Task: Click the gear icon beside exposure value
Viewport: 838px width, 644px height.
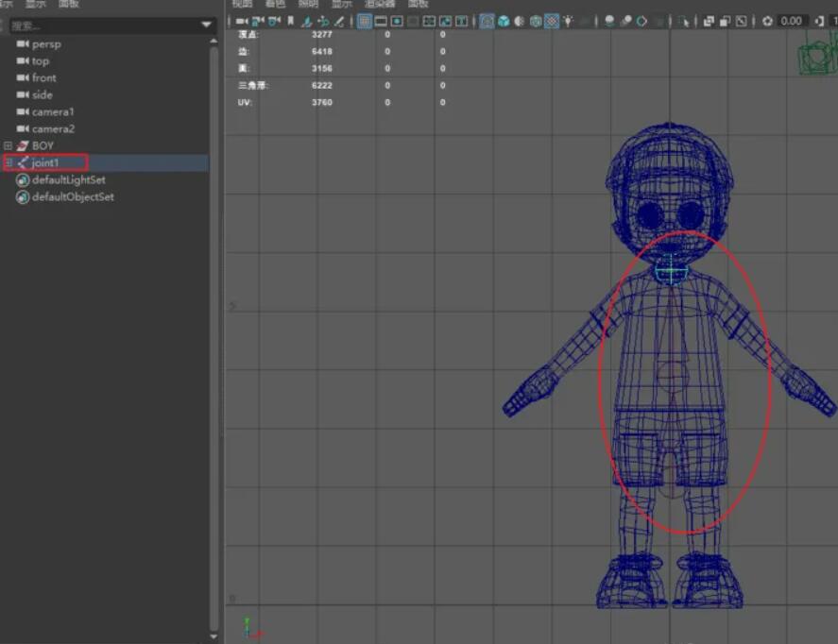Action: [767, 21]
